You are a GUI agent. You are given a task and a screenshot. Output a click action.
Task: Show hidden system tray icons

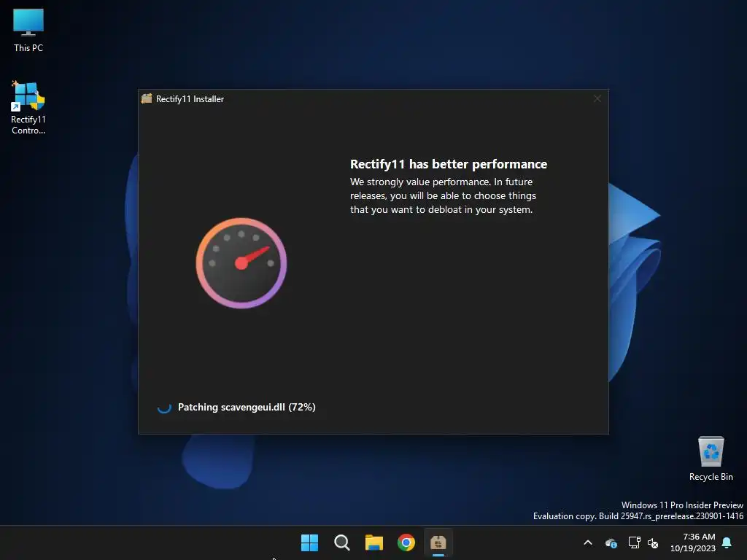tap(588, 542)
